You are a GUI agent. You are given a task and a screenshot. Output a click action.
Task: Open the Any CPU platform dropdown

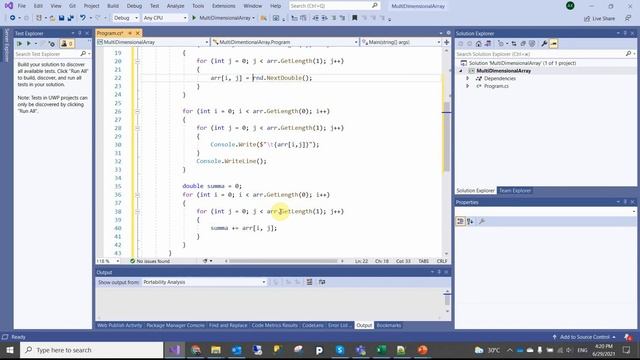tap(165, 18)
